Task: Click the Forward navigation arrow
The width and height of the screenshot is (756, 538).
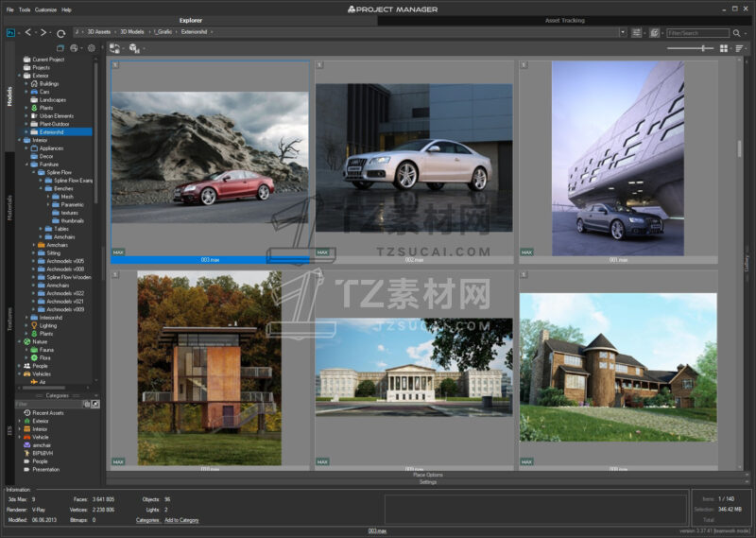Action: click(x=45, y=32)
